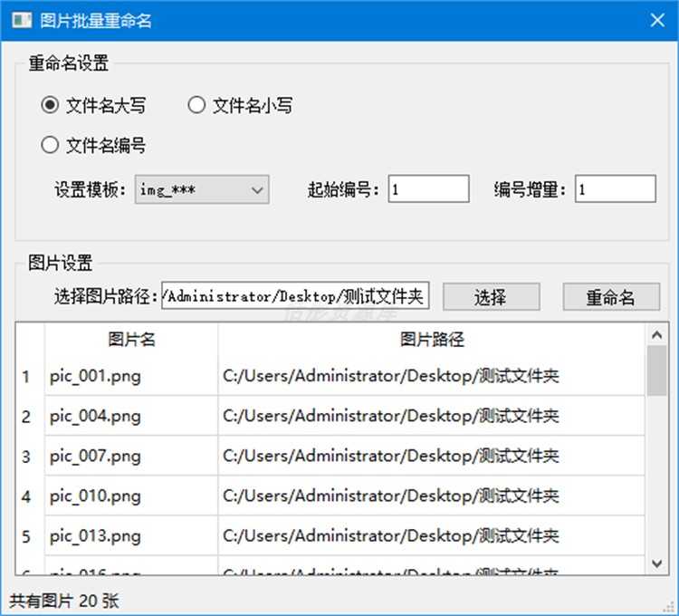
Task: Select the 文件名大写 radio button
Action: pos(93,105)
